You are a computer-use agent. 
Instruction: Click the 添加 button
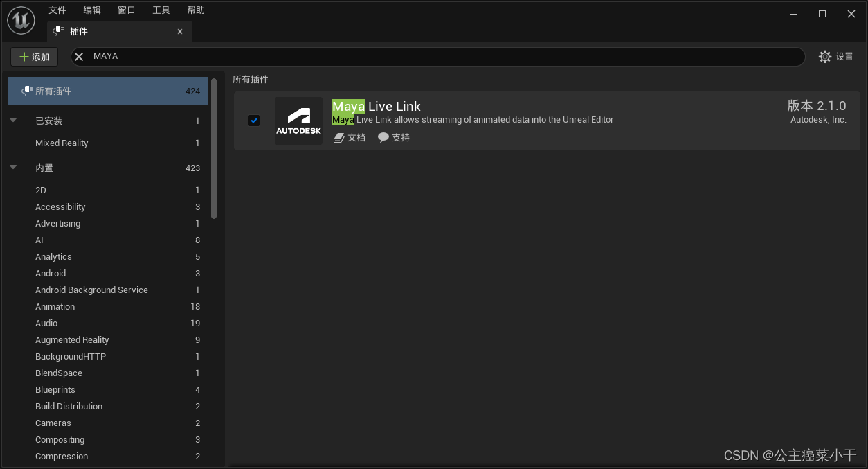pyautogui.click(x=35, y=57)
